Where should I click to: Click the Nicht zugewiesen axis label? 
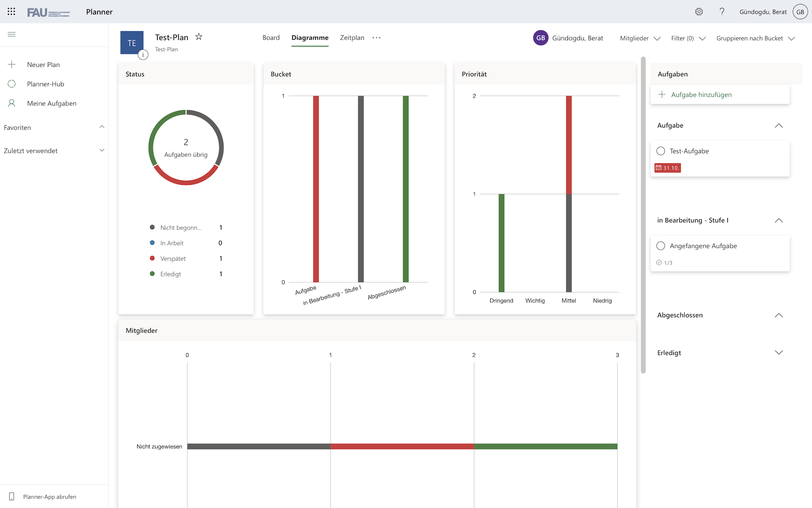coord(159,447)
